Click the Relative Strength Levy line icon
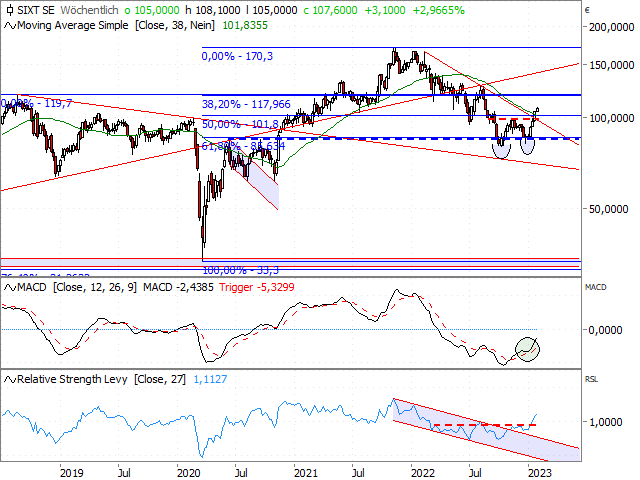 coord(10,380)
